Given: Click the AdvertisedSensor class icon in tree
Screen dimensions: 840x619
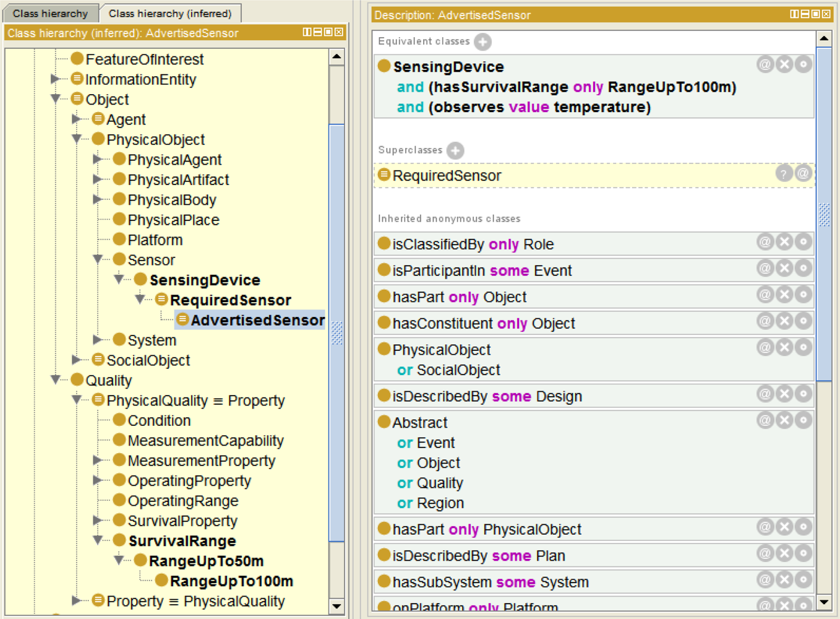Looking at the screenshot, I should coord(182,319).
